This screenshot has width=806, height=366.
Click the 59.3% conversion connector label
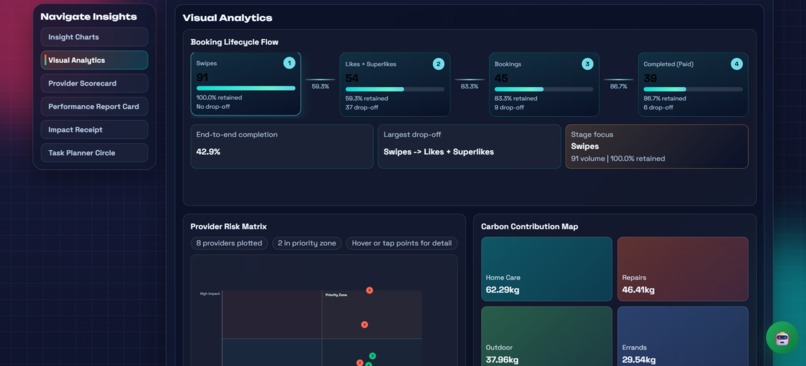click(320, 86)
